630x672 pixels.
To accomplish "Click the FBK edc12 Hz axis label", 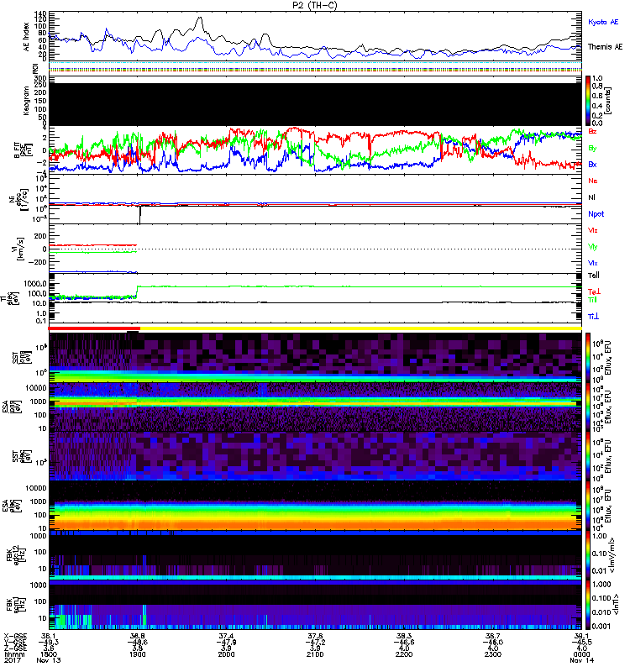I will [18, 555].
